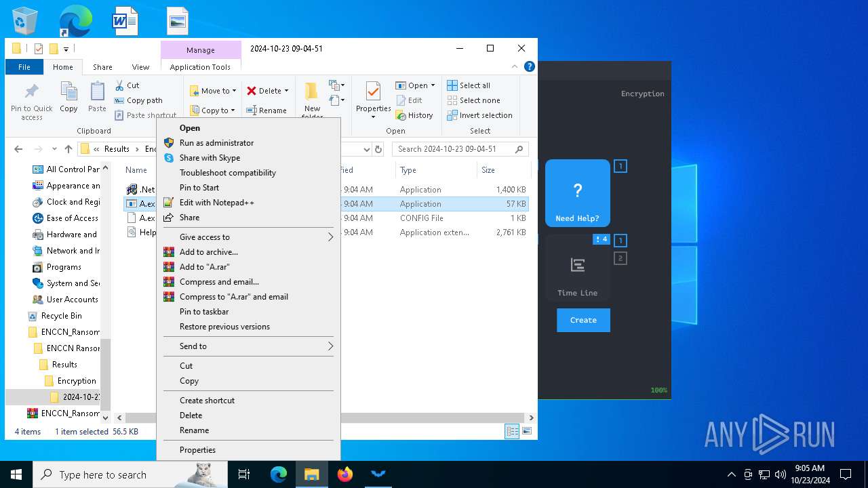Click the CONFIG File row type

pyautogui.click(x=422, y=218)
